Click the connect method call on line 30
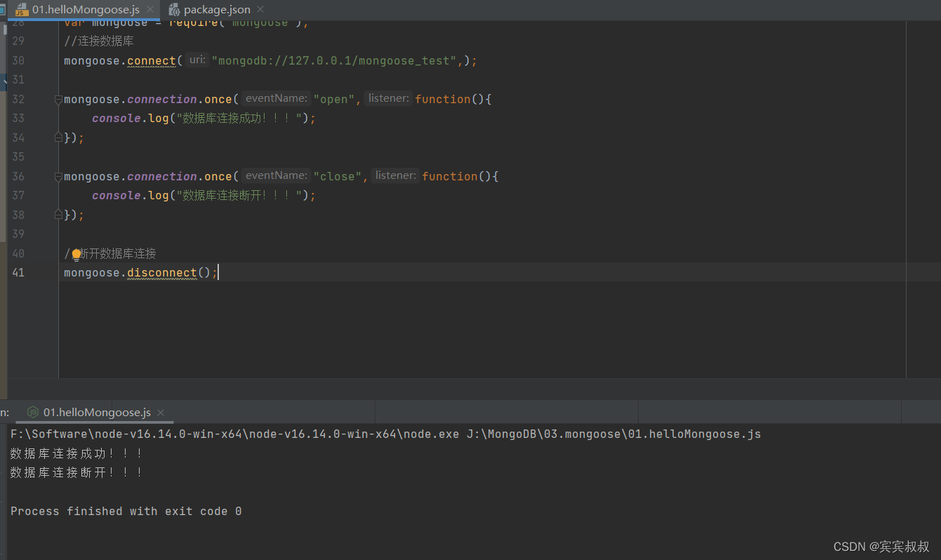The image size is (941, 560). (152, 61)
